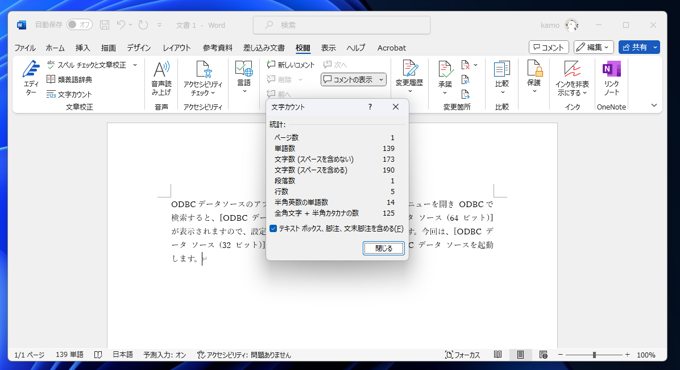Viewport: 680px width, 370px height.
Task: Switch to the View (表示) tab
Action: 328,48
